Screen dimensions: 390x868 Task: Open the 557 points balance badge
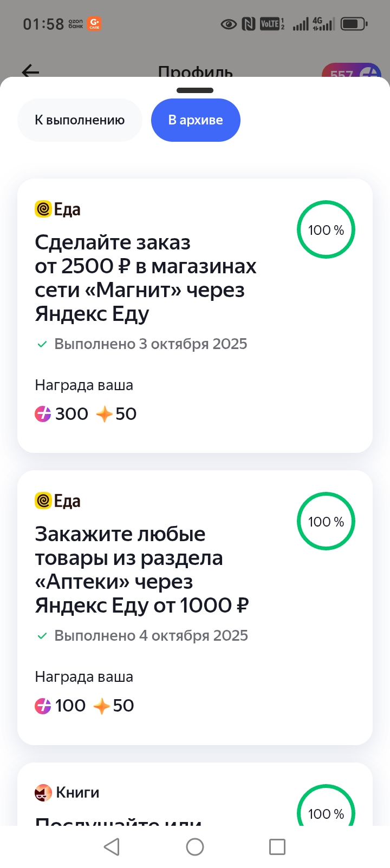(x=352, y=73)
